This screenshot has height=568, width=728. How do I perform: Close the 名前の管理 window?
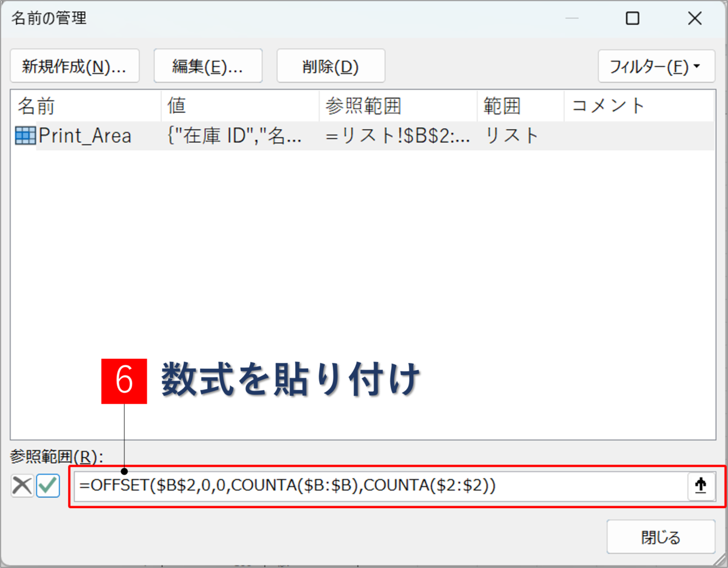[695, 18]
